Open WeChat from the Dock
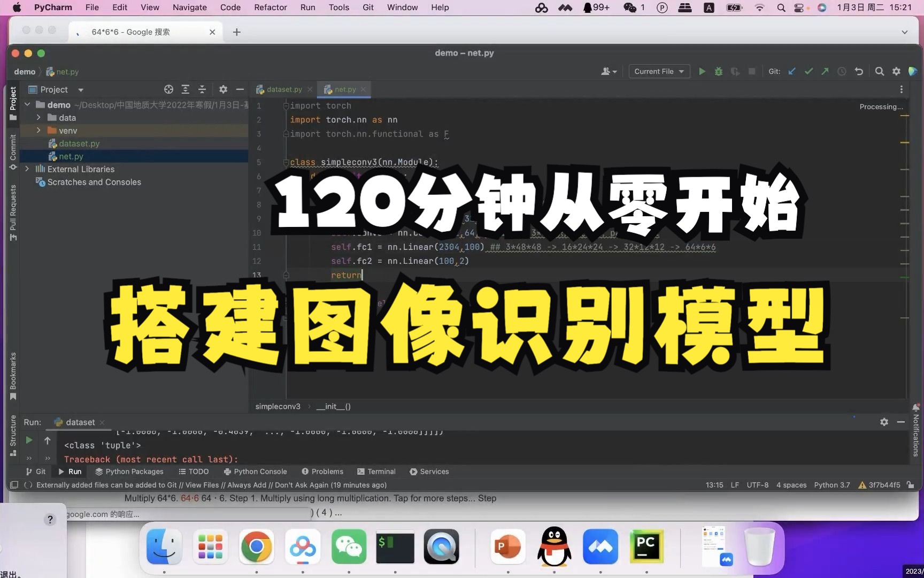 pos(349,546)
